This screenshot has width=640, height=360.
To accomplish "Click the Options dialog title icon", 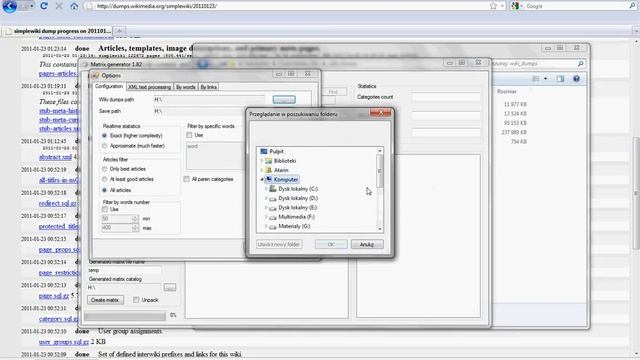I will [x=96, y=76].
